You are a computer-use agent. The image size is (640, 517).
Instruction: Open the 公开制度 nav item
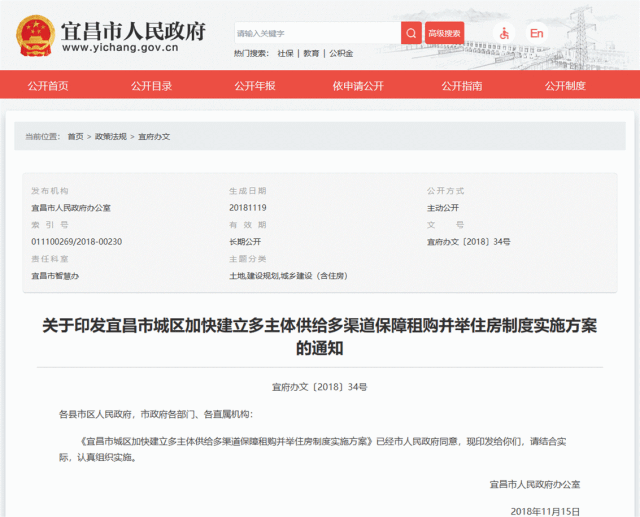click(x=565, y=86)
